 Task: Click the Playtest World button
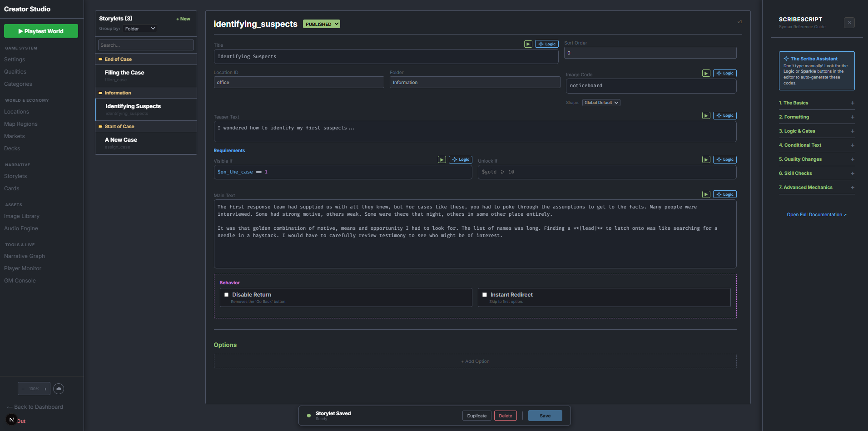41,31
